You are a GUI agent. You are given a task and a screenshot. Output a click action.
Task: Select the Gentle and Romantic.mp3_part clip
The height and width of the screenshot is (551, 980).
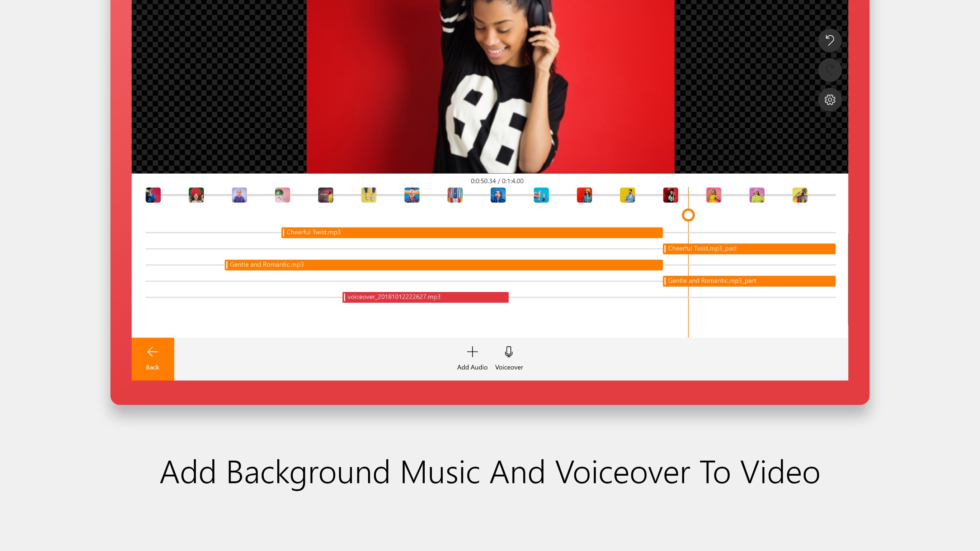[749, 281]
